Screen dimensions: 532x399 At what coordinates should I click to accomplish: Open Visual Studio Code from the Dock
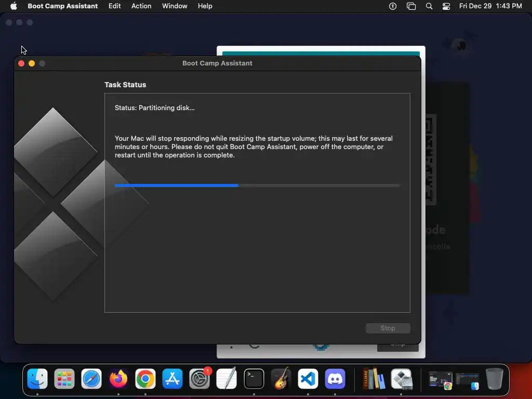308,379
